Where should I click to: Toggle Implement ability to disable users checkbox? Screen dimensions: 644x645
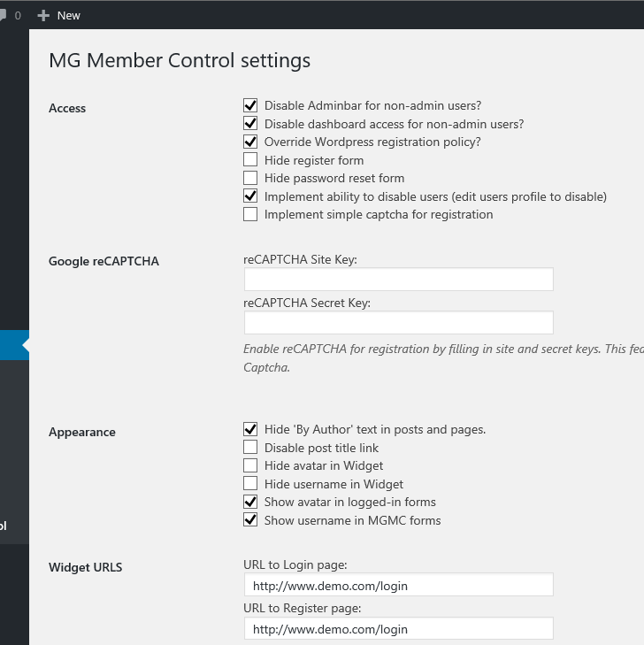tap(250, 196)
